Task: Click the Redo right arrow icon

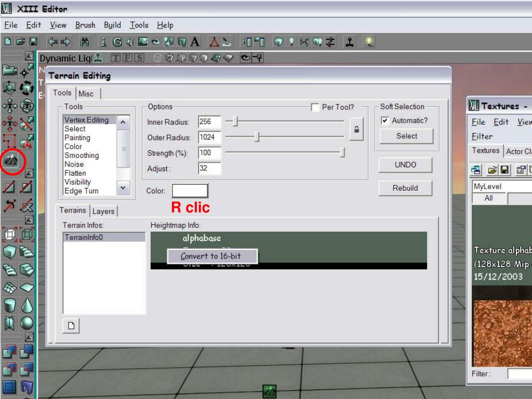Action: 65,42
